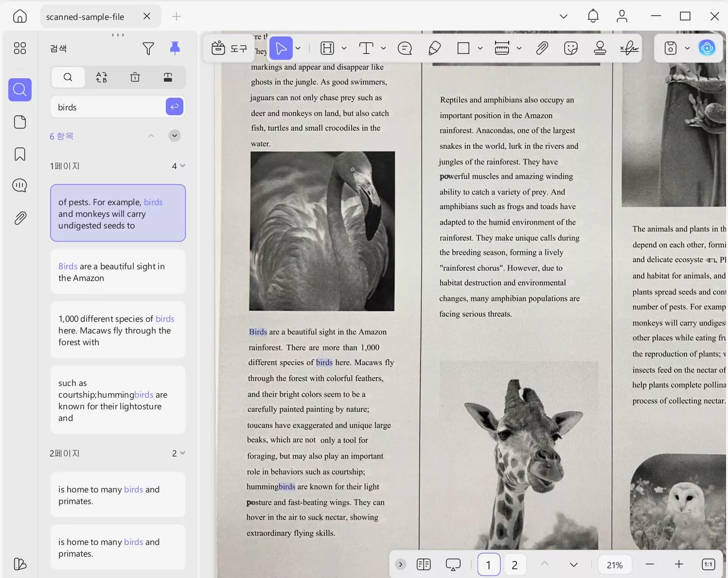The height and width of the screenshot is (578, 728).
Task: Go to page 2 button
Action: [x=515, y=564]
